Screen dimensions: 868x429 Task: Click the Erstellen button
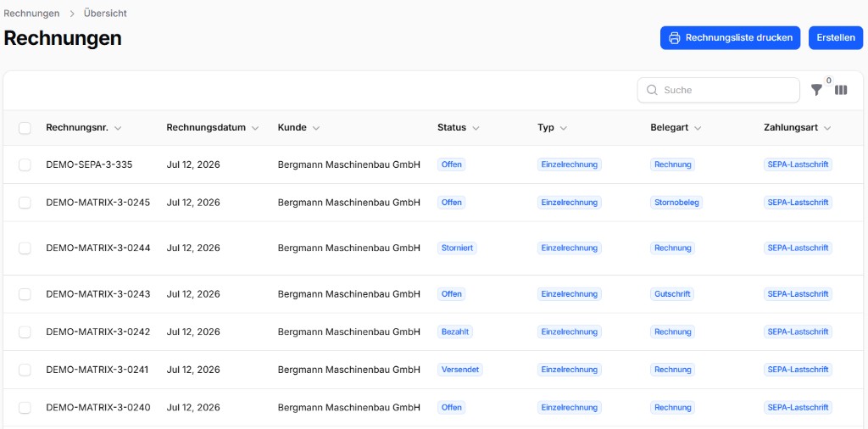pos(836,38)
